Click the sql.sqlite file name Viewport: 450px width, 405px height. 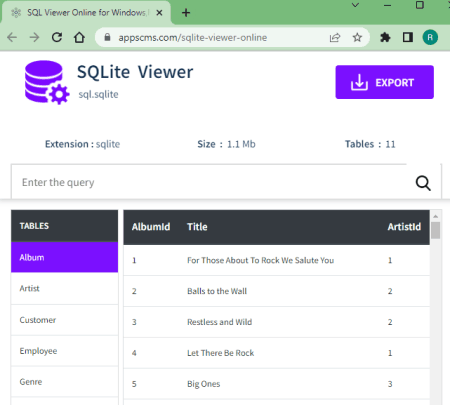click(98, 94)
